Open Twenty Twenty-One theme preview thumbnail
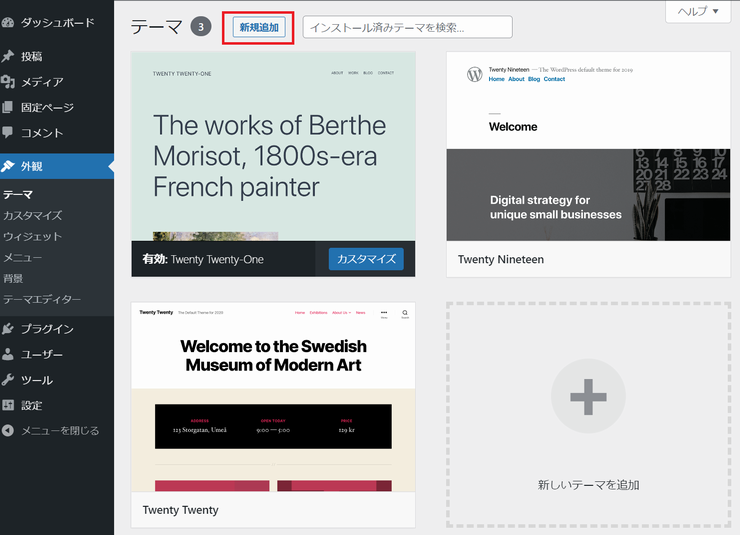 [273, 146]
